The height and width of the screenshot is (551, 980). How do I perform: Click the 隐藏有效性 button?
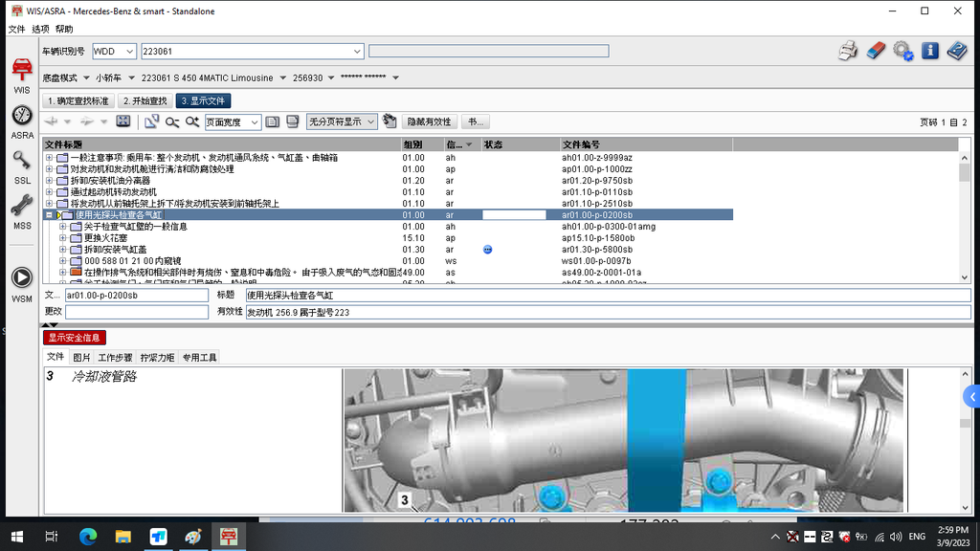(429, 122)
